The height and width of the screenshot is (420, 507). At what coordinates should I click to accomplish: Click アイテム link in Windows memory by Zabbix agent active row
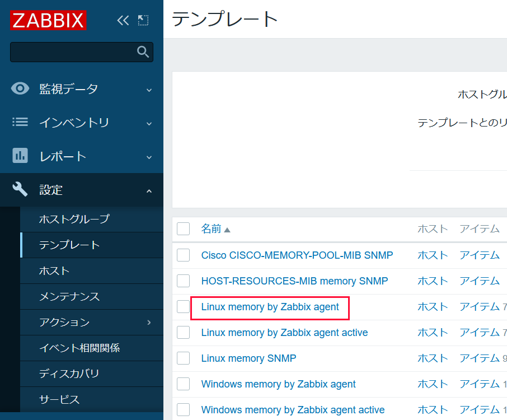(480, 410)
